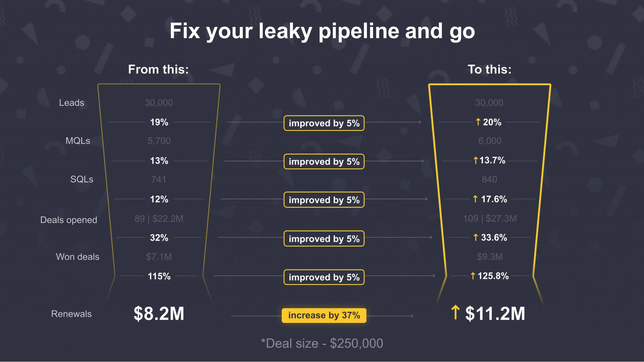Click the arrowhead after 'increase by 37%'
644x362 pixels.
point(412,316)
